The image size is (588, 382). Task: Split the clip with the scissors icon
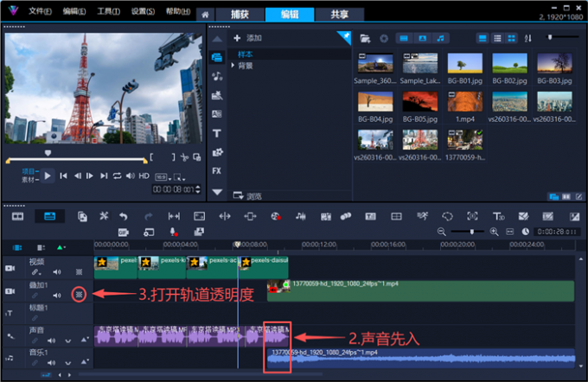tap(184, 157)
